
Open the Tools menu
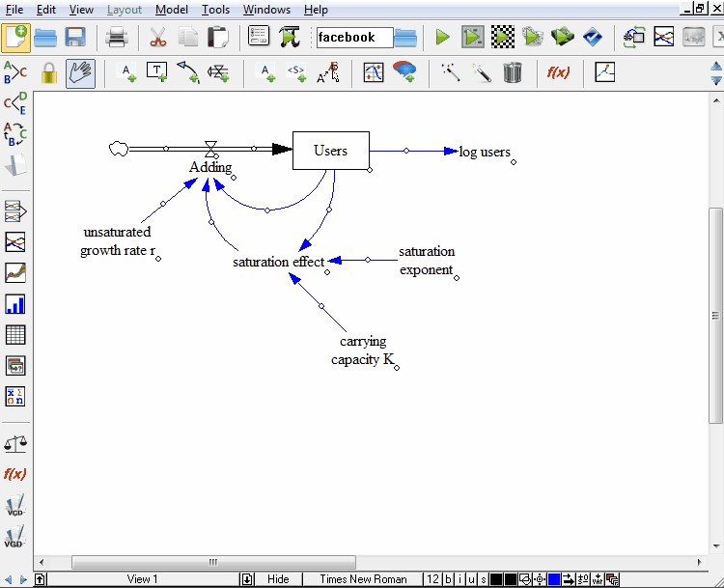point(215,10)
